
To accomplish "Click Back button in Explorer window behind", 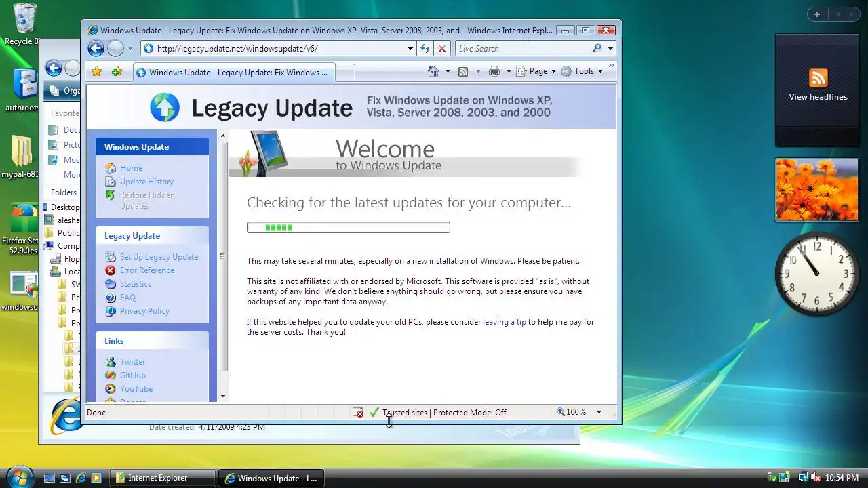I will (54, 68).
